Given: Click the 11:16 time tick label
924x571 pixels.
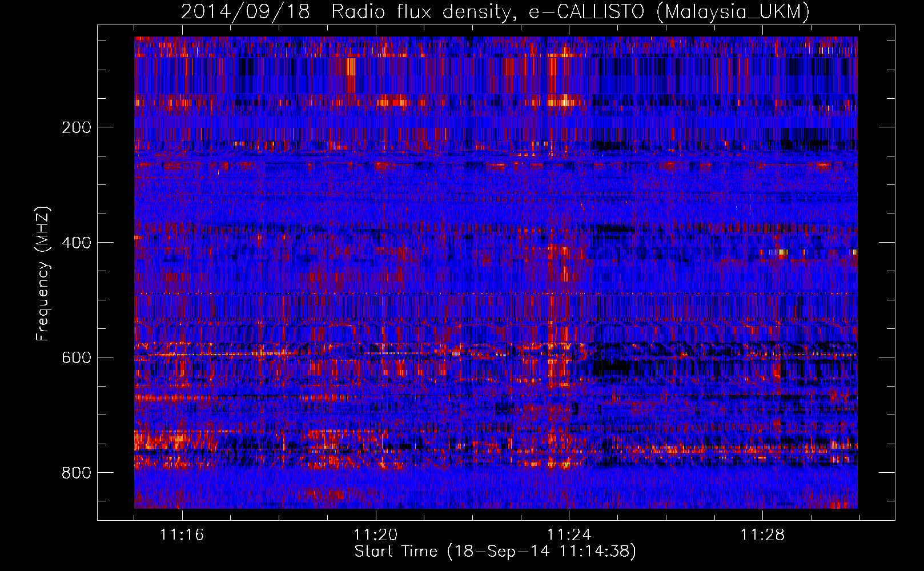Looking at the screenshot, I should [182, 535].
